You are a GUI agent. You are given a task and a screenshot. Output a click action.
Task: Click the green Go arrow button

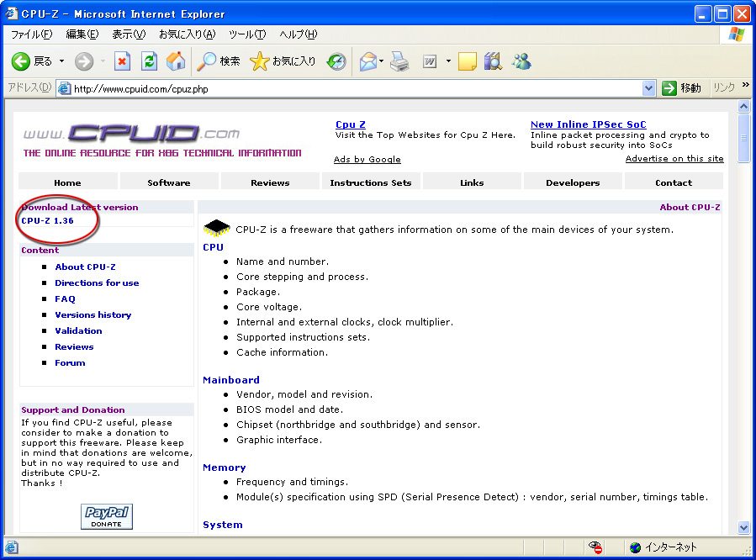tap(669, 88)
